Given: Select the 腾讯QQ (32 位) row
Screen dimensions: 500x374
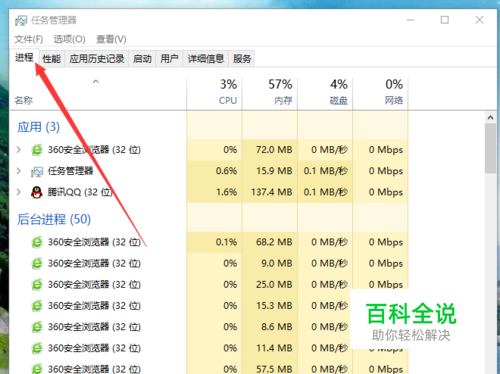Looking at the screenshot, I should tap(208, 192).
